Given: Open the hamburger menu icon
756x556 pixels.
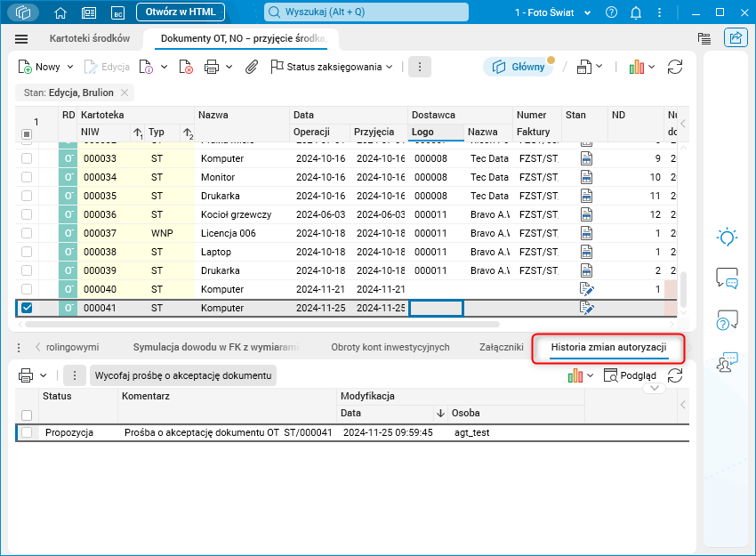Looking at the screenshot, I should click(21, 39).
